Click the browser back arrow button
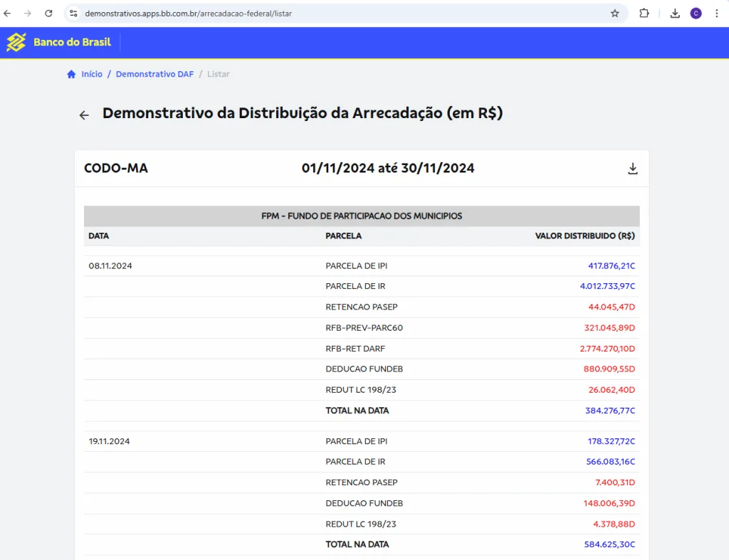 coord(8,14)
